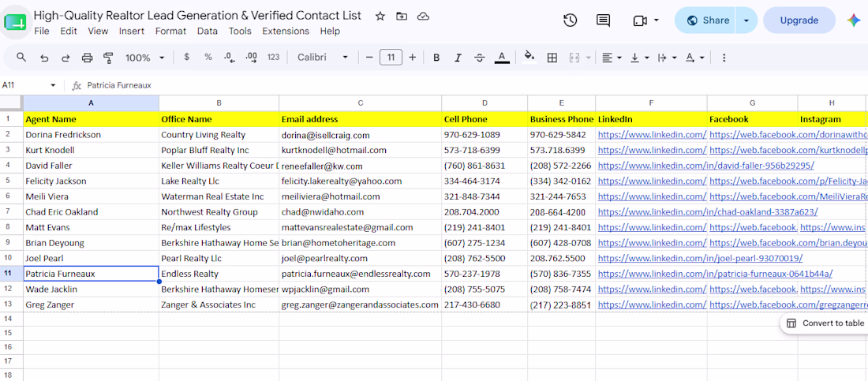This screenshot has width=868, height=381.
Task: Open horizontal align options
Action: (x=612, y=58)
